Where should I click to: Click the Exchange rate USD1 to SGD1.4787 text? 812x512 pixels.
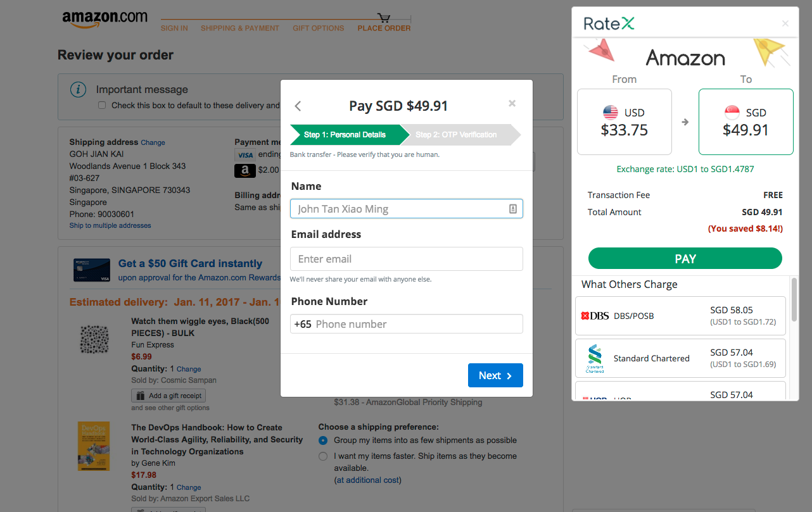point(685,169)
